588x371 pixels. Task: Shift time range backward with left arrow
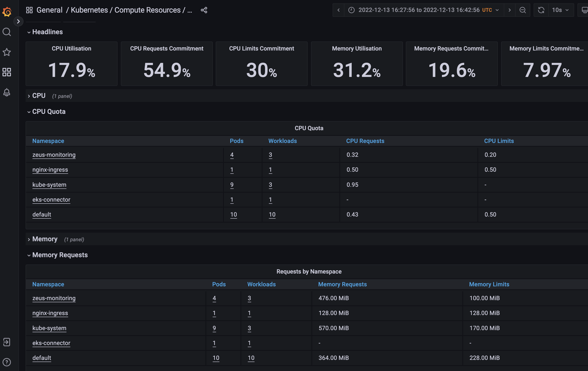tap(338, 10)
